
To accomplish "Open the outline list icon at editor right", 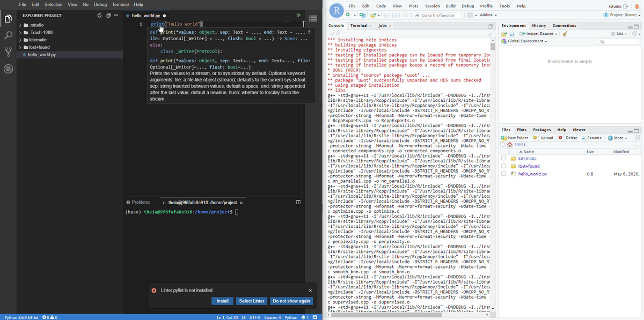I will (313, 18).
